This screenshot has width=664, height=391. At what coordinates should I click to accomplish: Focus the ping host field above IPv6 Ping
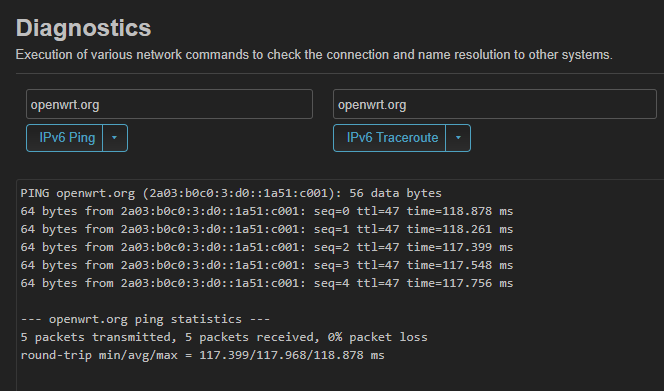point(169,104)
